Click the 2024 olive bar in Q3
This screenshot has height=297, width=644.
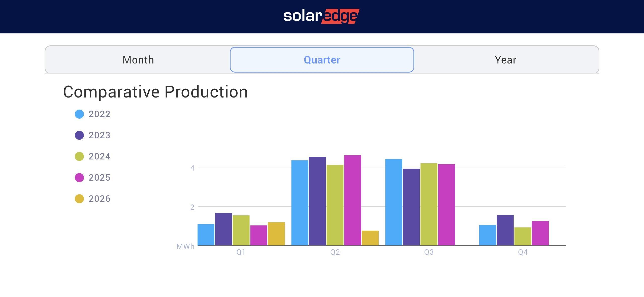pos(429,204)
